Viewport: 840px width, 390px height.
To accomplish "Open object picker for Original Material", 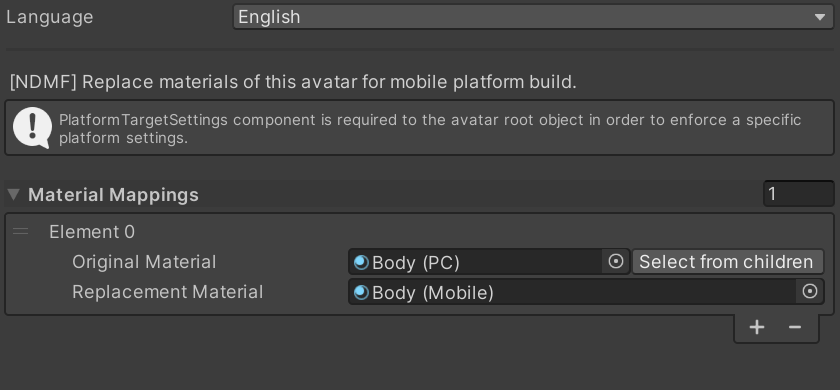I will [616, 261].
